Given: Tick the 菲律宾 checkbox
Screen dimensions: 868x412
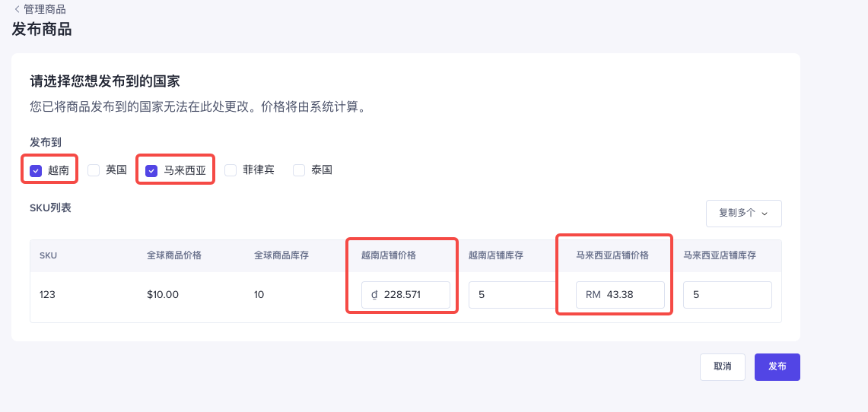Looking at the screenshot, I should click(x=231, y=170).
